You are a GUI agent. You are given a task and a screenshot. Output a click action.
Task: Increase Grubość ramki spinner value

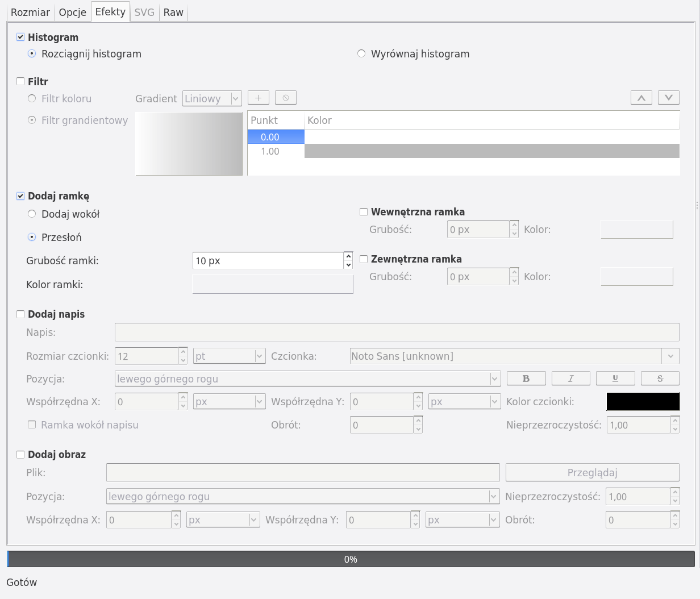tap(348, 256)
